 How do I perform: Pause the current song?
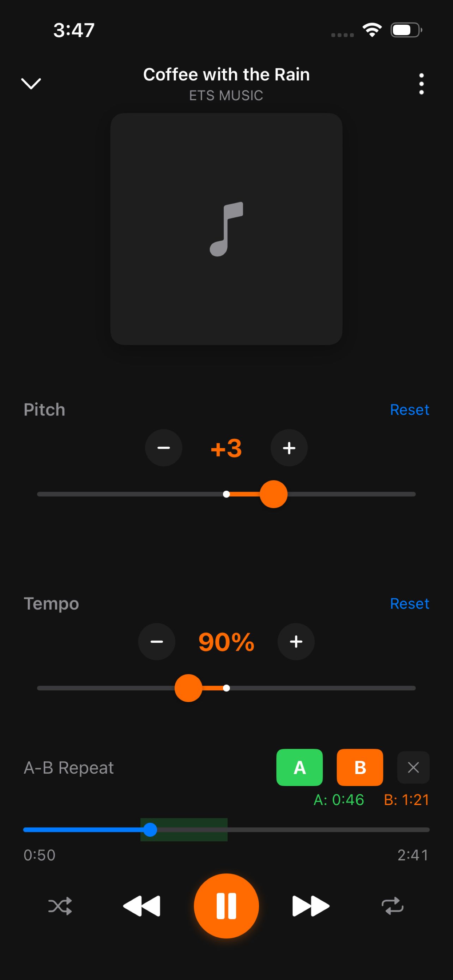pyautogui.click(x=226, y=906)
